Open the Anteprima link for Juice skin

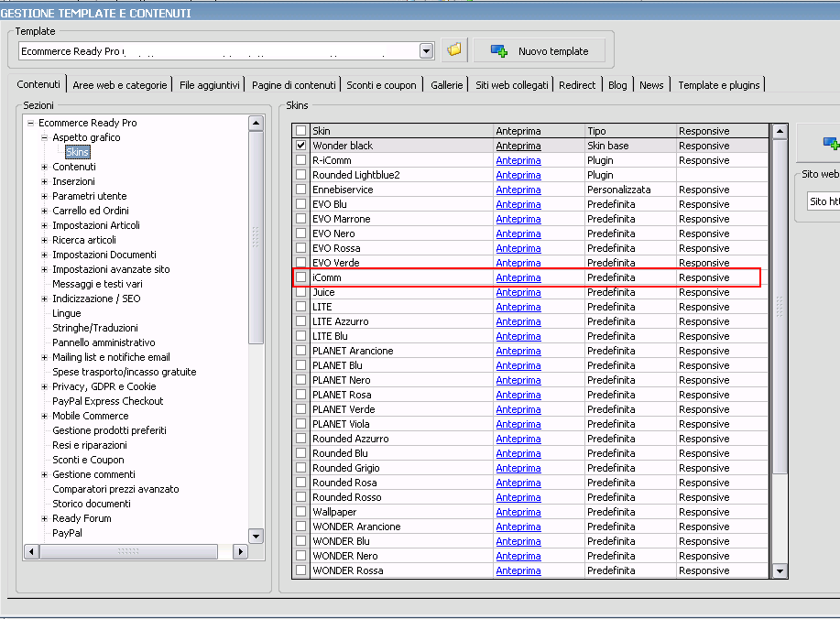click(x=518, y=292)
